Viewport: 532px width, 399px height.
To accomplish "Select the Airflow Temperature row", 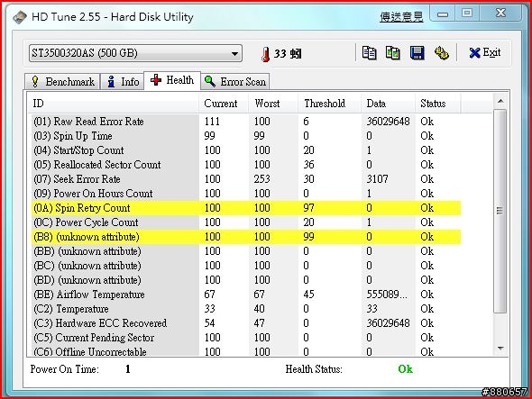I will (x=246, y=295).
